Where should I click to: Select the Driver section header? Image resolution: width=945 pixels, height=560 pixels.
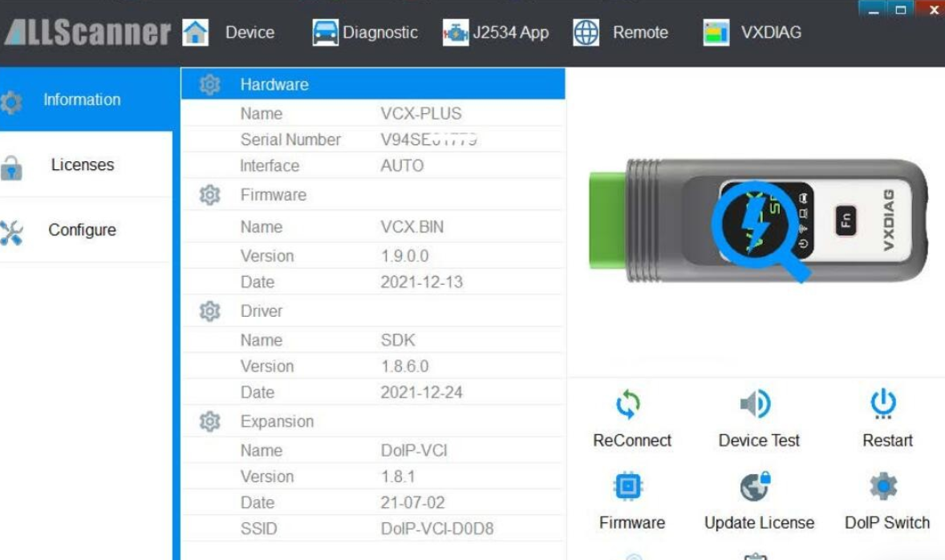coord(373,311)
